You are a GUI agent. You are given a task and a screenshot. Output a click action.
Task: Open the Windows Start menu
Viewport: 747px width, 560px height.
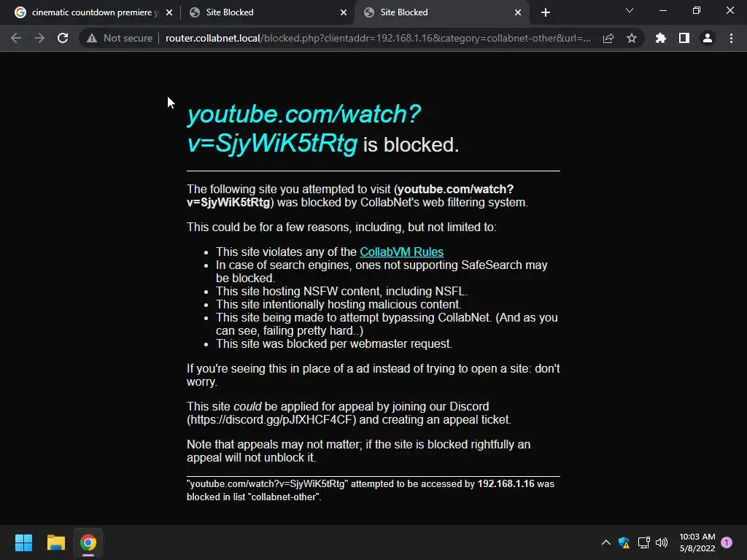click(23, 542)
